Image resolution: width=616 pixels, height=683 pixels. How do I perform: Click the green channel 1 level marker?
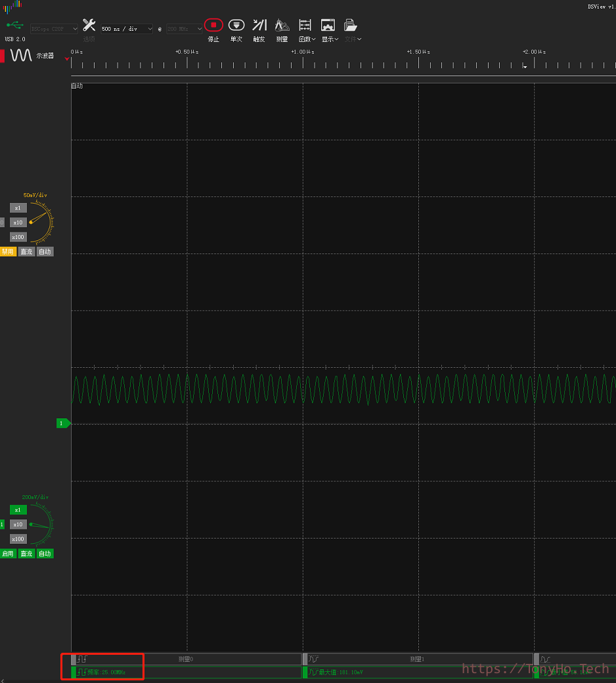[x=62, y=424]
